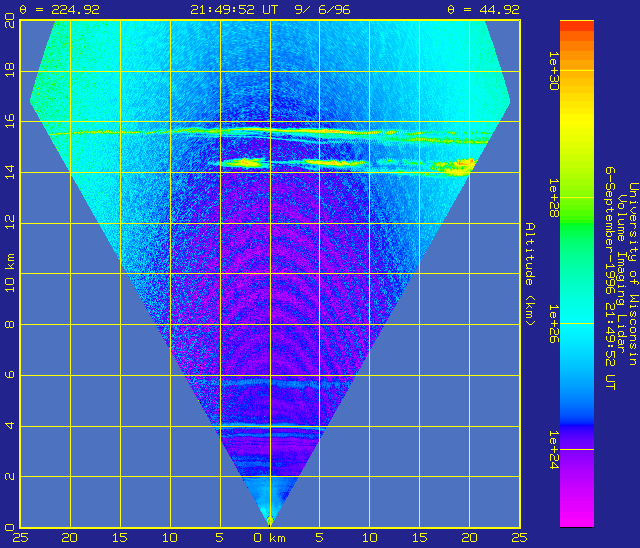Click the 1e+24 color scale label
The width and height of the screenshot is (640, 548).
click(553, 450)
